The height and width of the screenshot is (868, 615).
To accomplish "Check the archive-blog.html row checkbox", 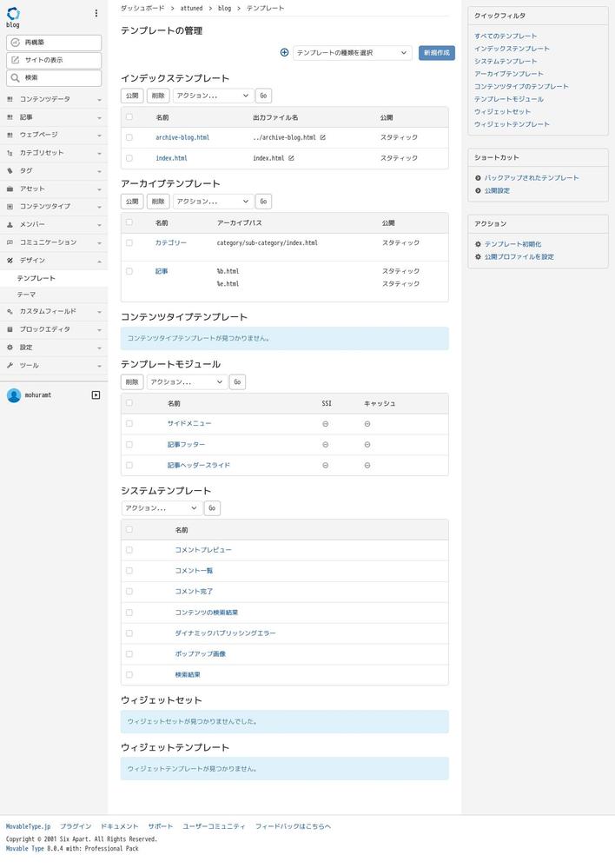I will pos(129,137).
